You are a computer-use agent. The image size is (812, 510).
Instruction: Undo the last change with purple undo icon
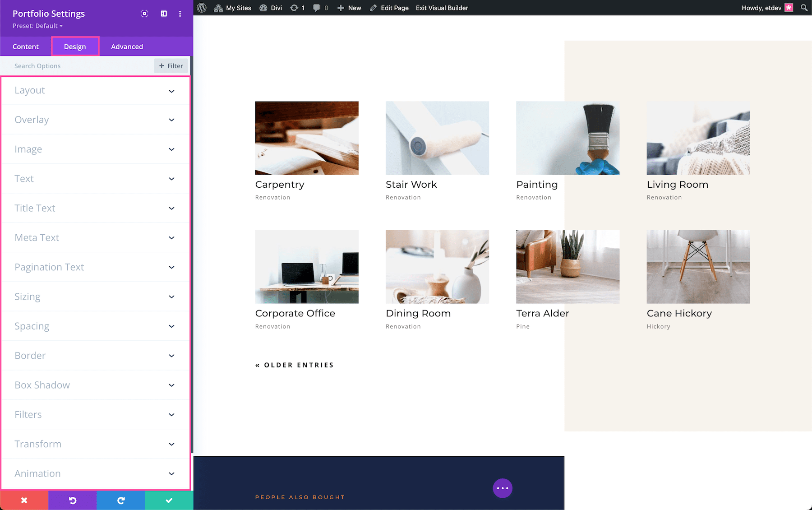click(x=72, y=500)
